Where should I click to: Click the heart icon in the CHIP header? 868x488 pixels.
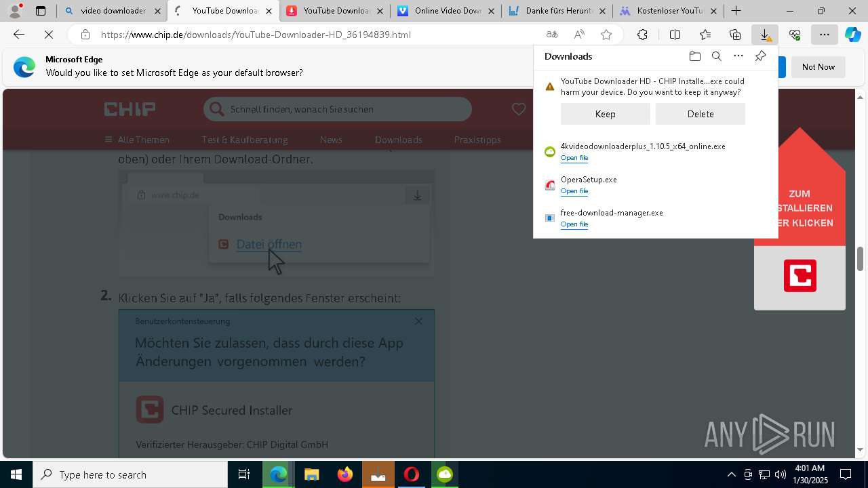[x=519, y=109]
